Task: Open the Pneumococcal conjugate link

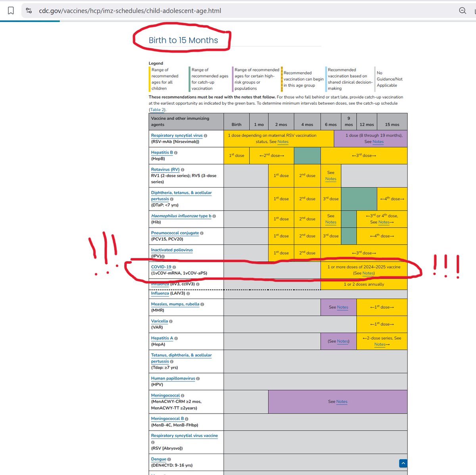Action: click(x=175, y=233)
